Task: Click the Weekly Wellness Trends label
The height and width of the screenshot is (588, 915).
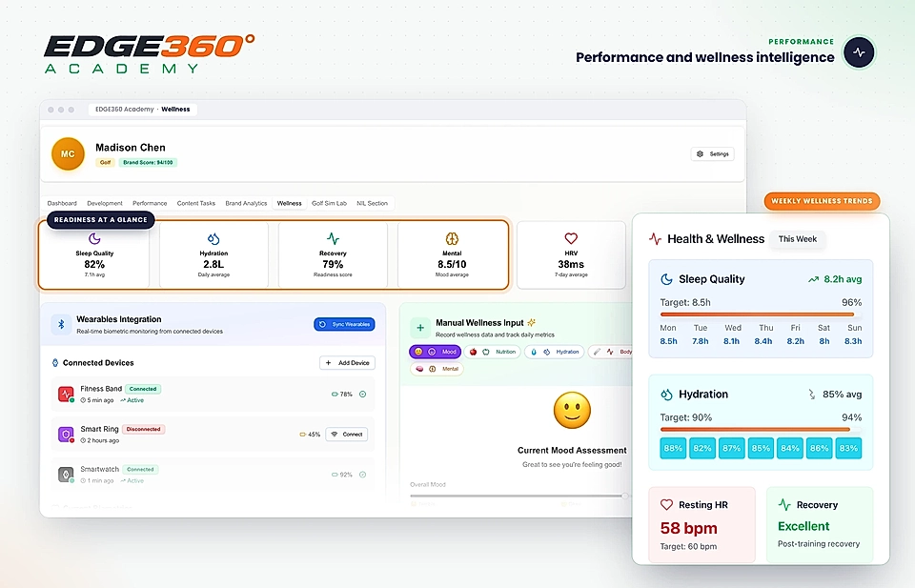Action: [822, 201]
